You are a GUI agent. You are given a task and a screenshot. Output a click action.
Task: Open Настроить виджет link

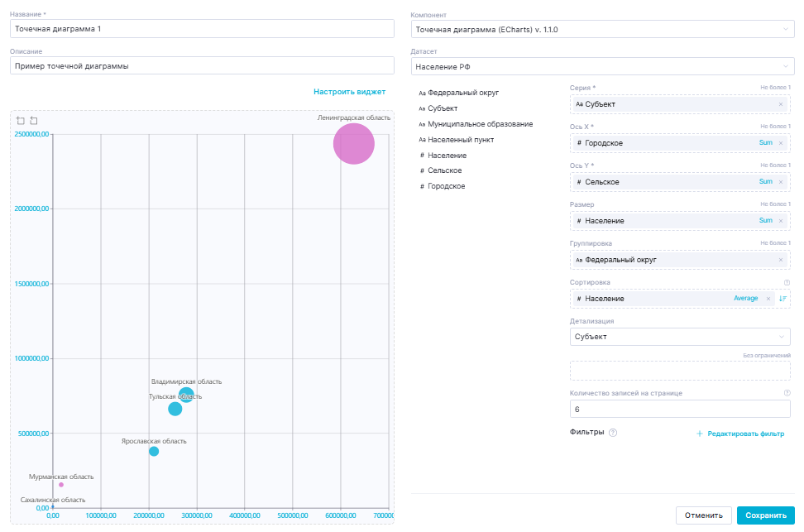349,92
